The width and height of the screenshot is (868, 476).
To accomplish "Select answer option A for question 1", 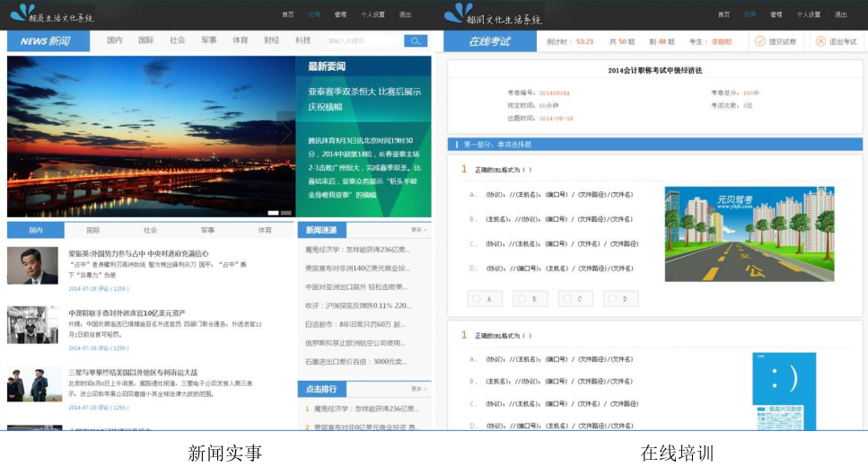I will click(476, 299).
